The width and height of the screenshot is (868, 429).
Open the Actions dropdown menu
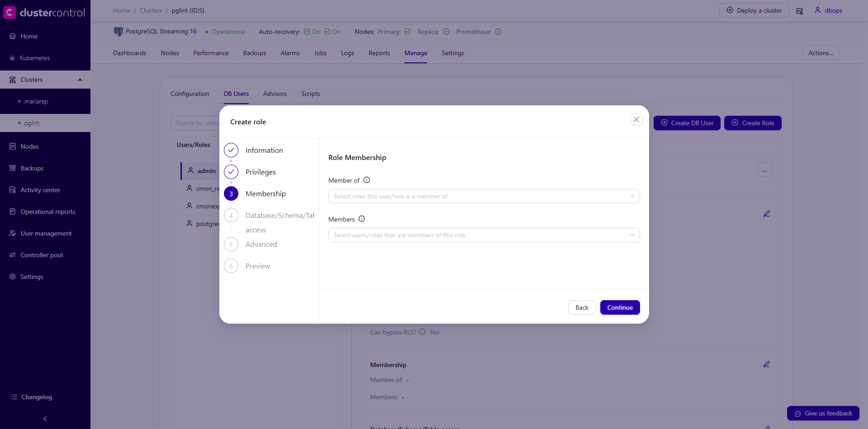click(820, 53)
